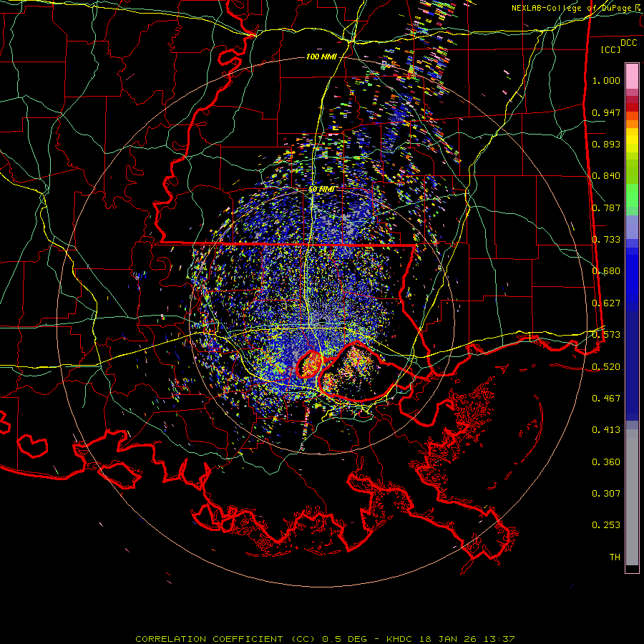Image resolution: width=644 pixels, height=644 pixels.
Task: Select the 1.000 scale value
Action: click(606, 80)
